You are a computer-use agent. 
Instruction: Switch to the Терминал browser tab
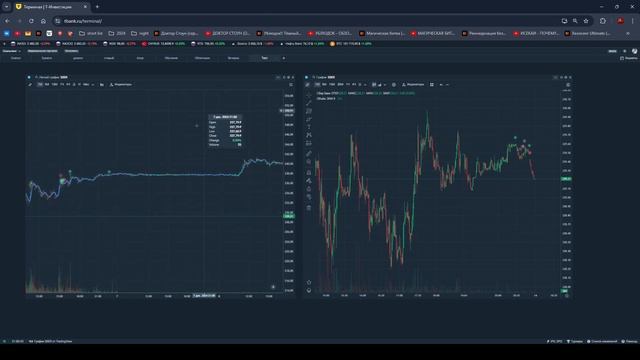(x=51, y=7)
